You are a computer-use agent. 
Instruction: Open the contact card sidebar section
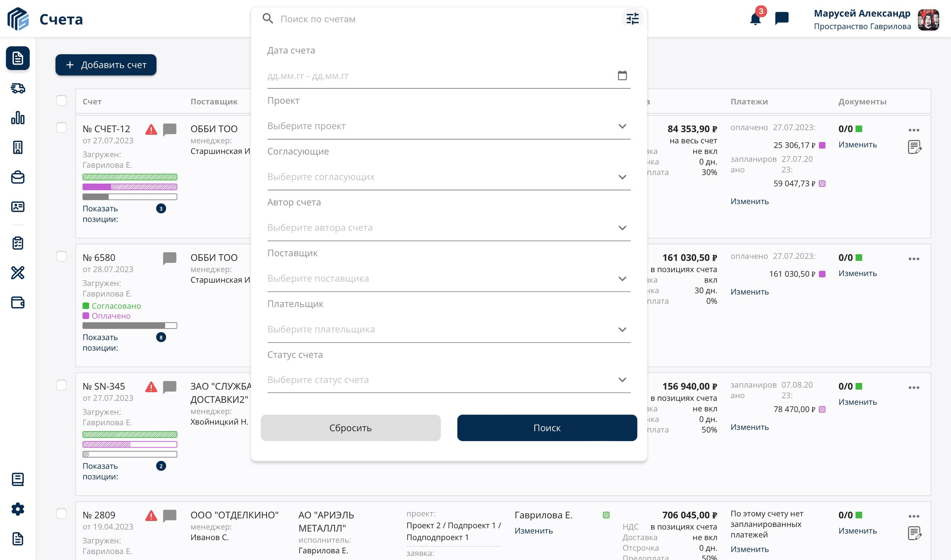coord(18,206)
